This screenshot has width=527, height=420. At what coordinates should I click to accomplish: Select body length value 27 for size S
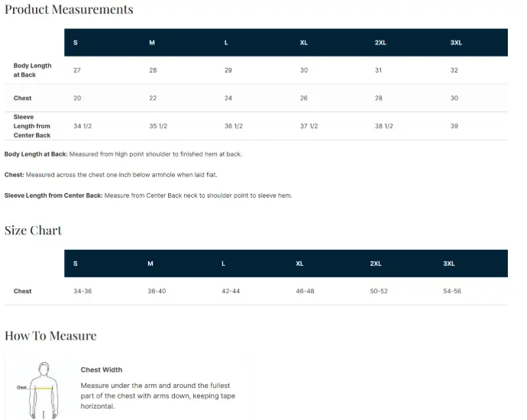77,70
